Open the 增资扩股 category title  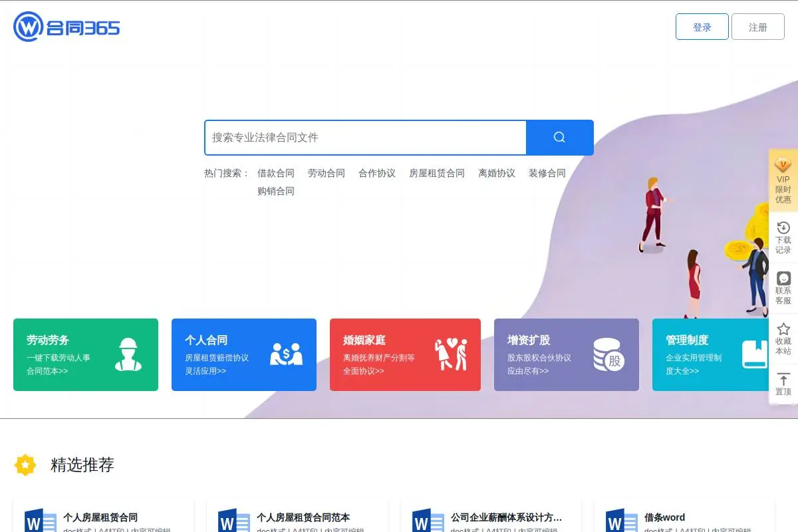pyautogui.click(x=529, y=340)
